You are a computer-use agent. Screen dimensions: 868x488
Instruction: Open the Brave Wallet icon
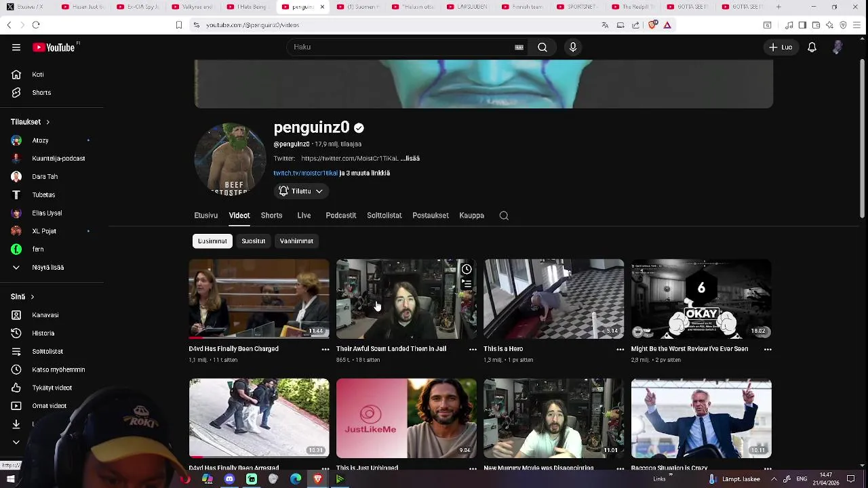click(x=816, y=25)
